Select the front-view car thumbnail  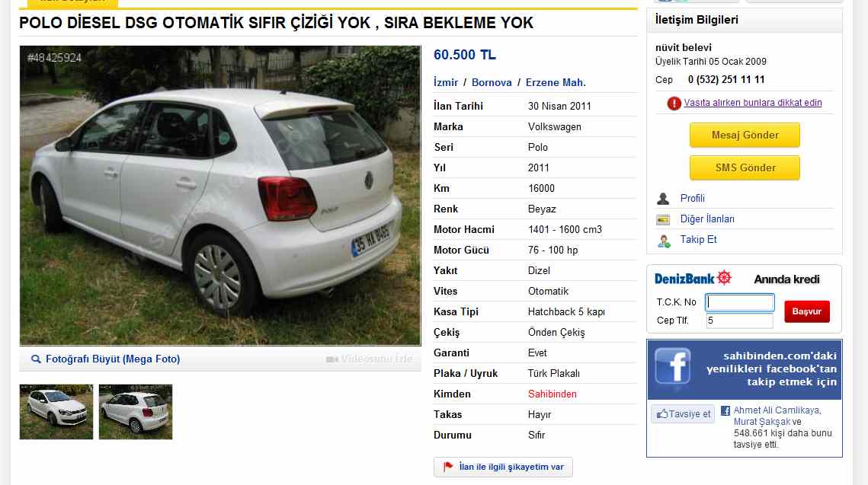[x=56, y=412]
